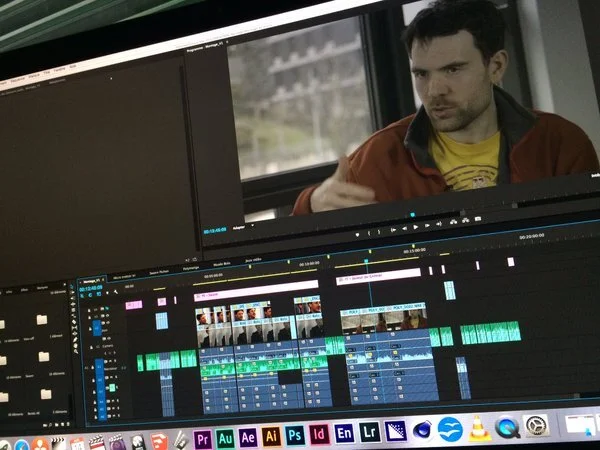
Task: Play the sequence in Program monitor
Action: 416,227
